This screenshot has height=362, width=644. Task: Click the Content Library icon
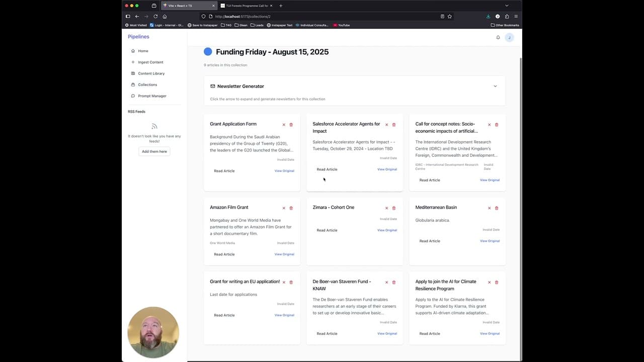tap(133, 73)
